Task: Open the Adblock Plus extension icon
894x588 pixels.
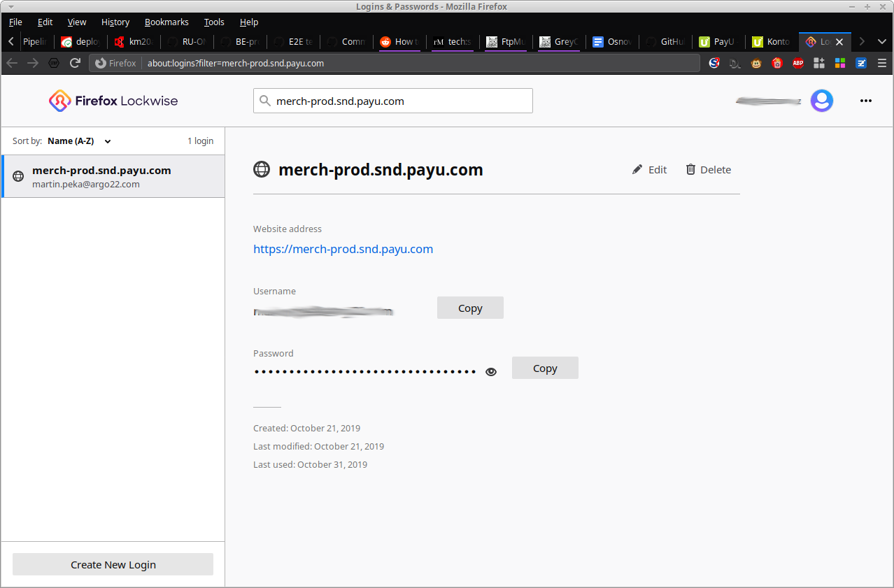Action: [797, 63]
